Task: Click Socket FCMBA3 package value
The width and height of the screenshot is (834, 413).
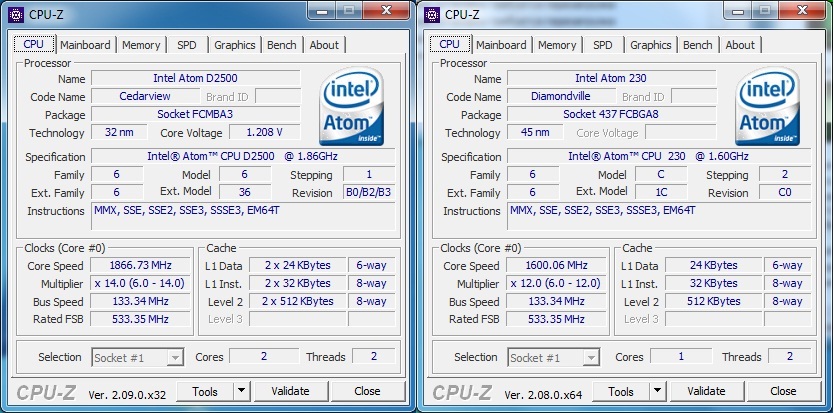Action: point(196,114)
